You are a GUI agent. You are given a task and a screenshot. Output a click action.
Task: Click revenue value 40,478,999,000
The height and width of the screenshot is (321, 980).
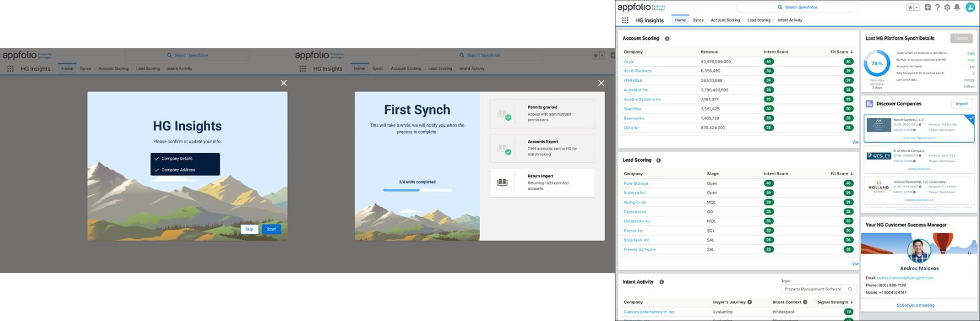tap(716, 62)
